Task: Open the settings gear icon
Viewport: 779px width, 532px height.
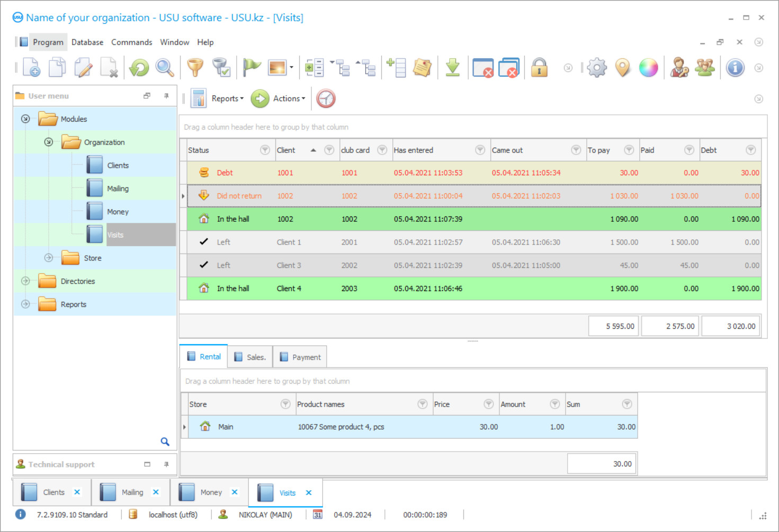Action: point(597,67)
